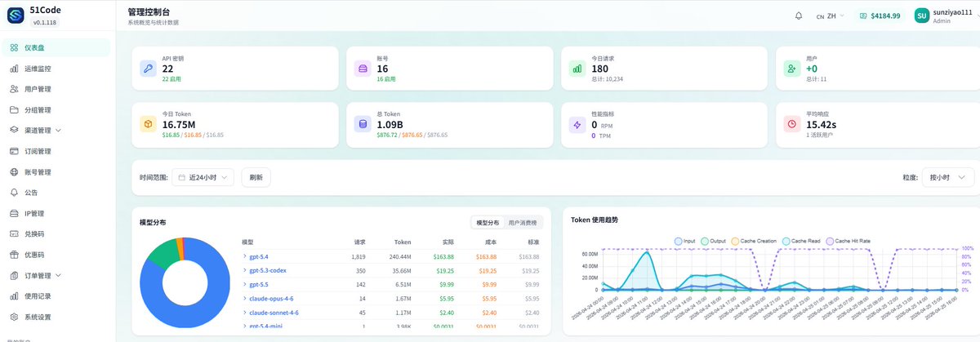
Task: Click the 用户管理 people icon
Action: click(x=14, y=89)
